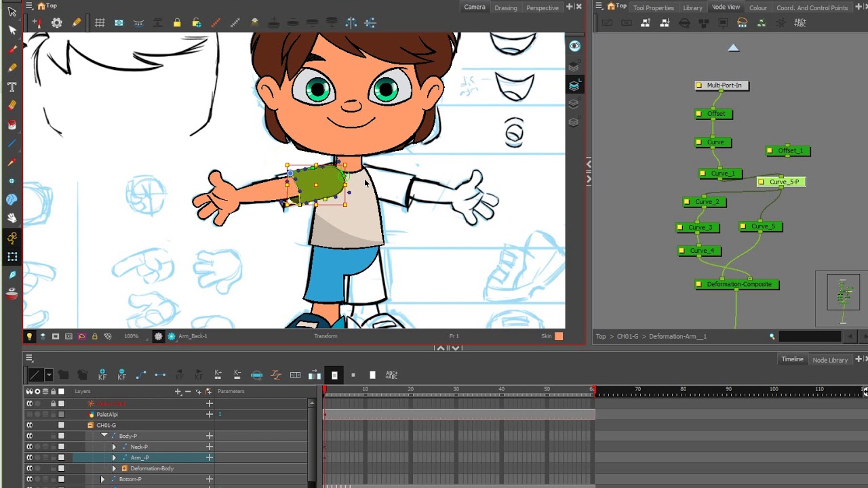
Task: Open the Node View hamburger menu
Action: click(599, 6)
